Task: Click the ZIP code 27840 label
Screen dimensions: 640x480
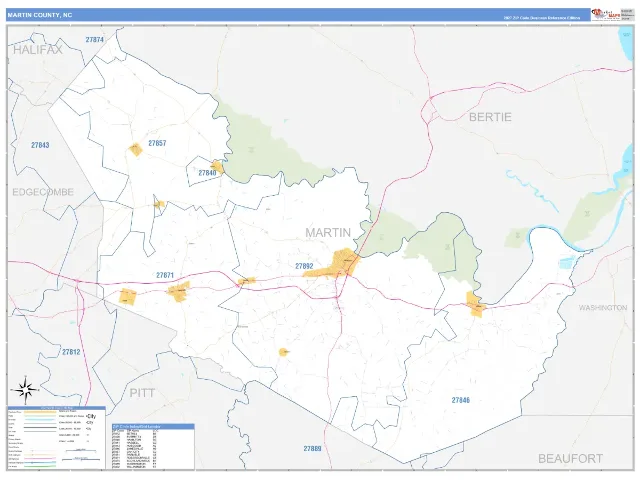Action: [207, 173]
